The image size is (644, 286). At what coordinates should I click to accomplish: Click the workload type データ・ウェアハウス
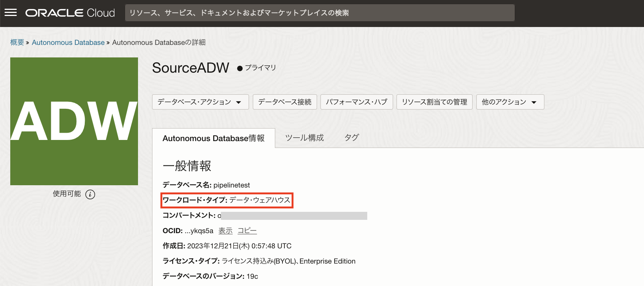coord(260,200)
